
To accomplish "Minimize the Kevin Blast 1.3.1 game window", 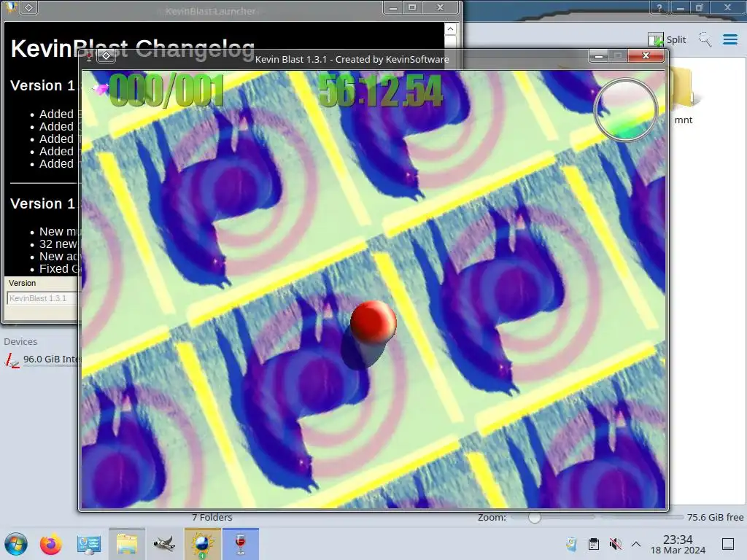I will coord(598,56).
